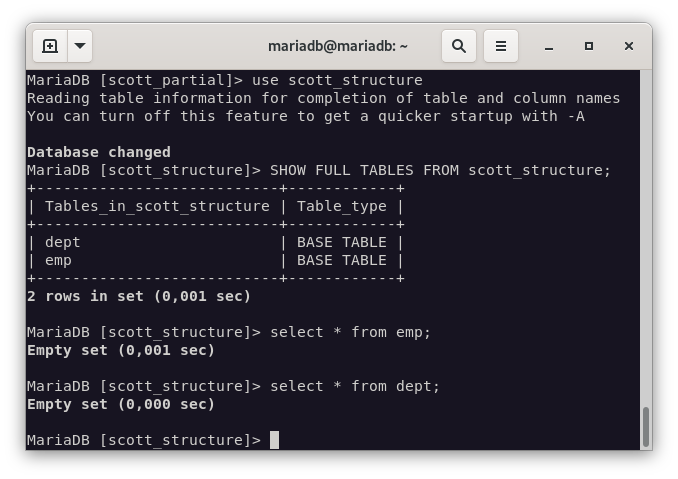Image resolution: width=678 pixels, height=479 pixels.
Task: Click the SHOW FULL TABLES command text
Action: point(440,170)
